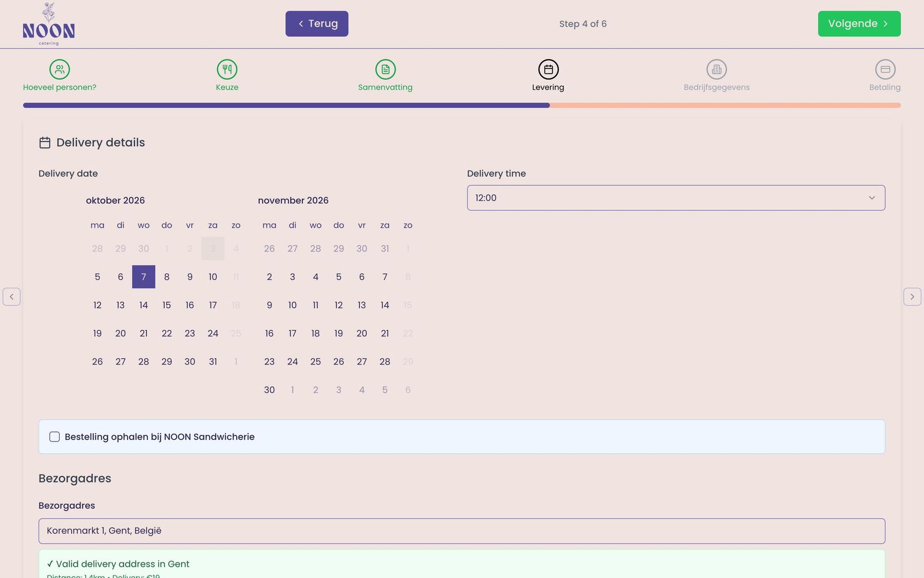Open the Delivery time dropdown showing 12:00
This screenshot has height=578, width=924.
coord(676,198)
